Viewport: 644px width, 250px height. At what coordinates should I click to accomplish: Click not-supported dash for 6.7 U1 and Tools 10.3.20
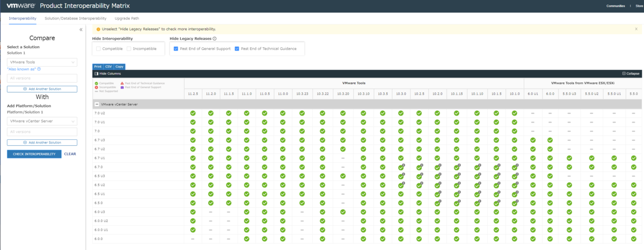(x=342, y=158)
